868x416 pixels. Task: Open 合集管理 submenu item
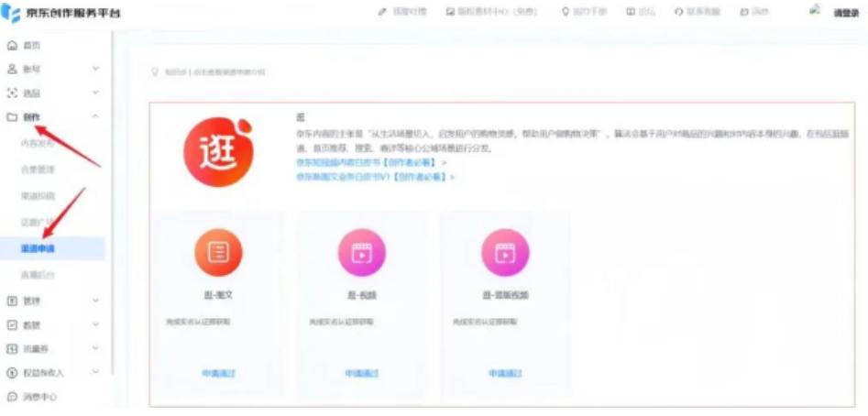pos(38,170)
